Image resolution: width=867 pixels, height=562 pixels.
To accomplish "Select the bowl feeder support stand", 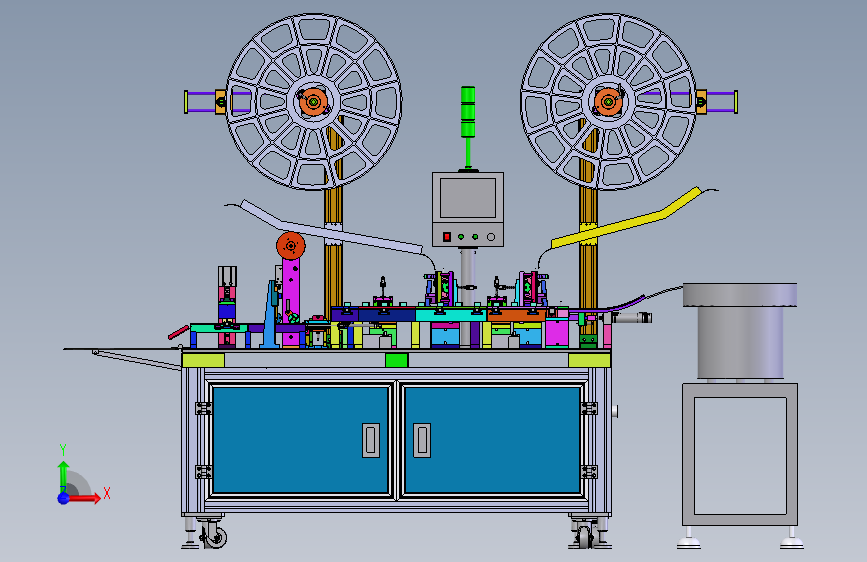I will coord(740,455).
